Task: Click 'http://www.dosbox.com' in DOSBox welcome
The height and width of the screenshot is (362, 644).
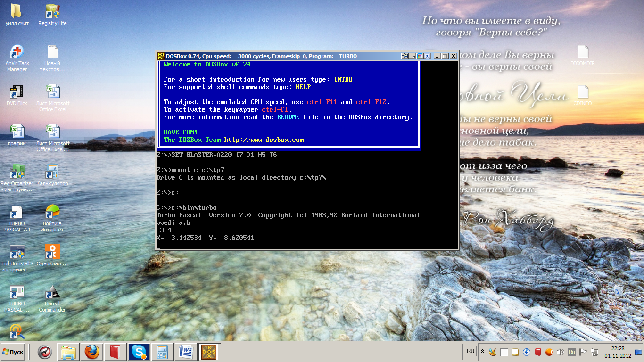Action: pos(264,140)
